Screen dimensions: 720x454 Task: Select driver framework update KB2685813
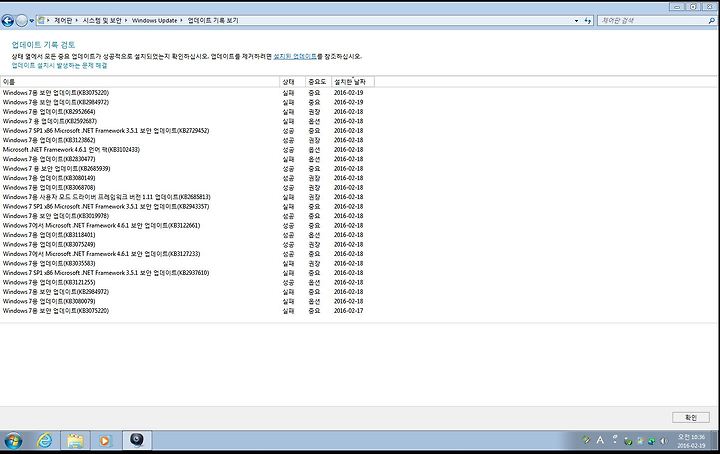187,197
